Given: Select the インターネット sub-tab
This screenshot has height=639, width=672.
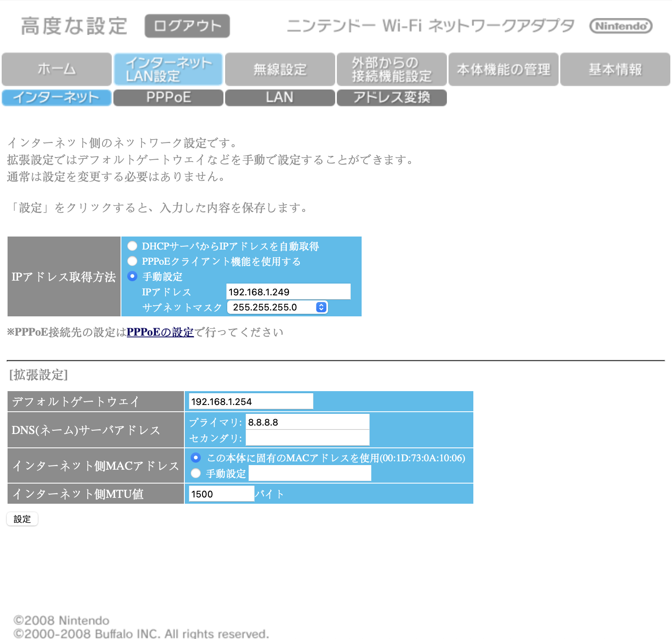Looking at the screenshot, I should [57, 97].
